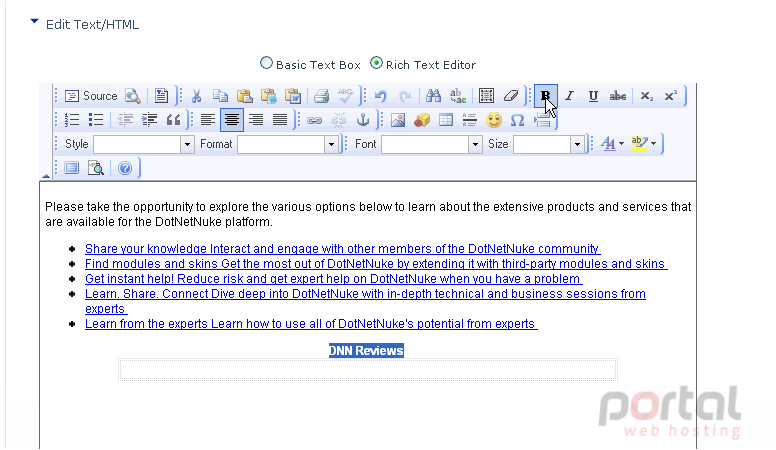The image size is (776, 450).
Task: Apply Blockquote with the quote icon
Action: click(173, 120)
